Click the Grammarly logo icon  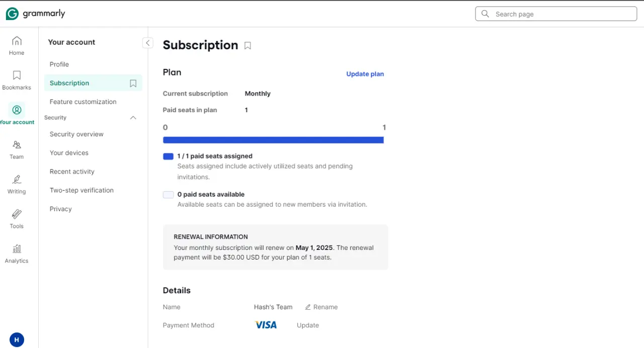tap(12, 14)
